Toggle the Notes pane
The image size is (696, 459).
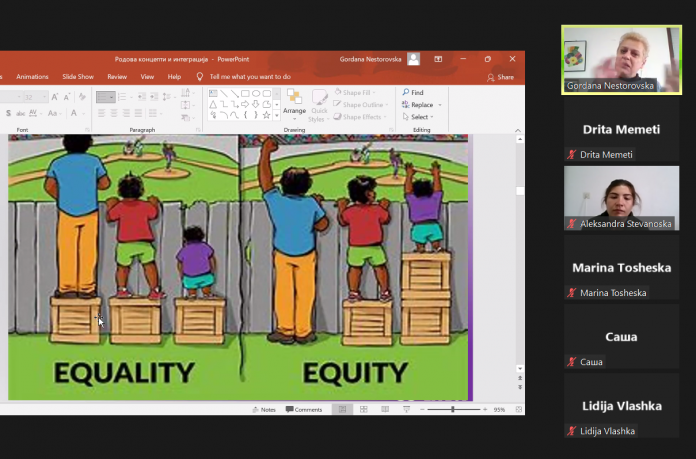tap(265, 410)
